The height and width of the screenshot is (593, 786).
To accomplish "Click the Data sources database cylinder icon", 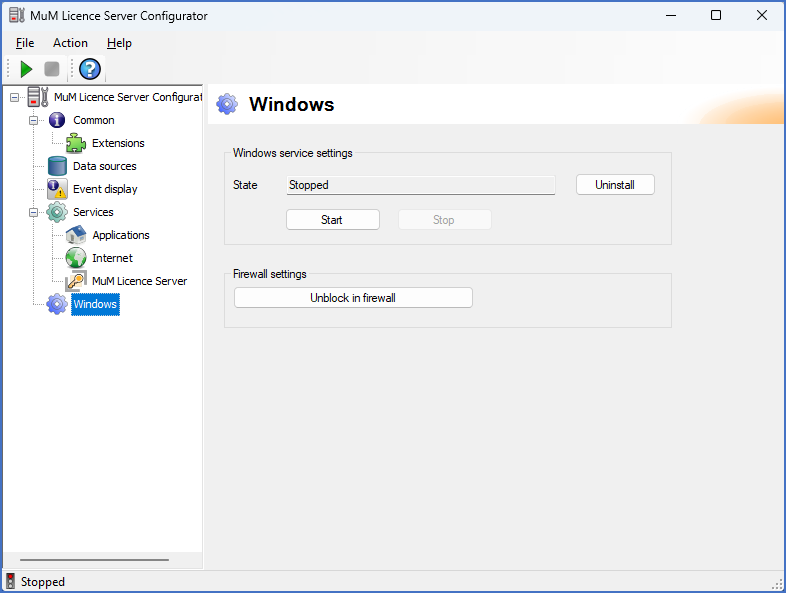I will (57, 166).
